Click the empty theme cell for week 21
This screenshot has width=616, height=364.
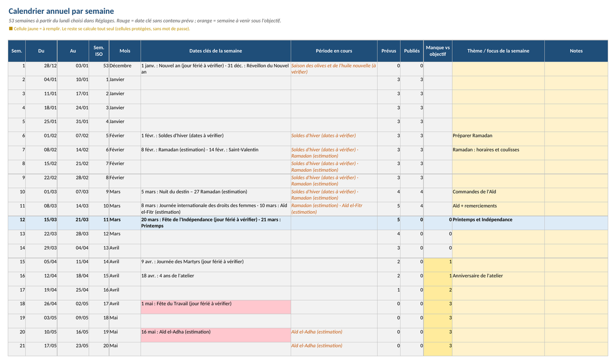(498, 349)
